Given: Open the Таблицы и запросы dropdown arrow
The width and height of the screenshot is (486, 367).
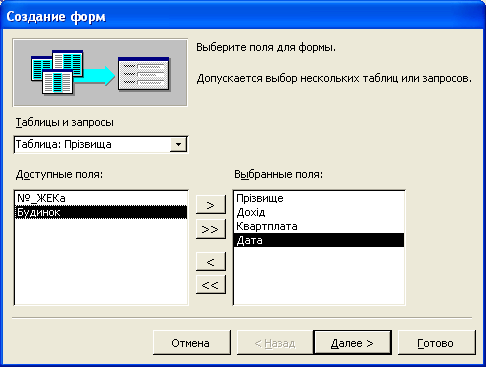Looking at the screenshot, I should click(178, 144).
